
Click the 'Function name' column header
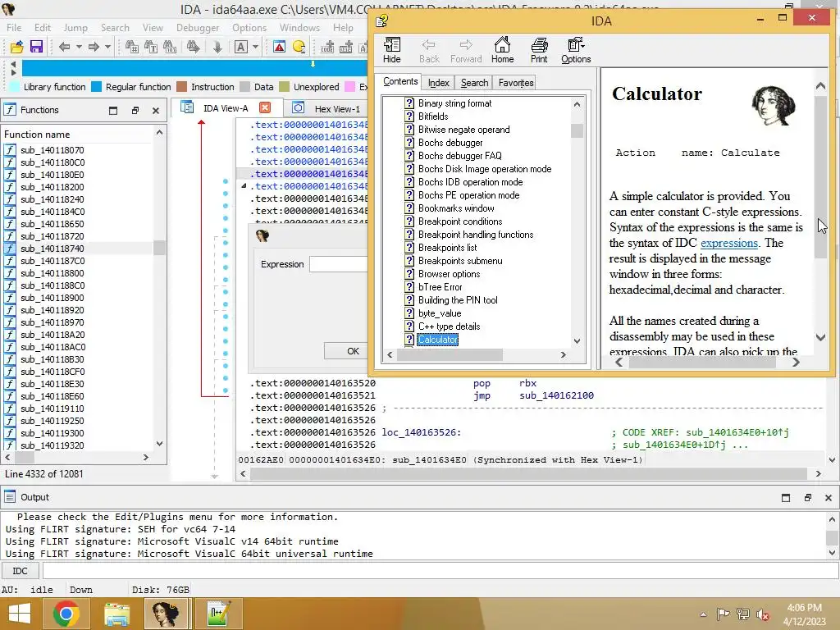36,135
